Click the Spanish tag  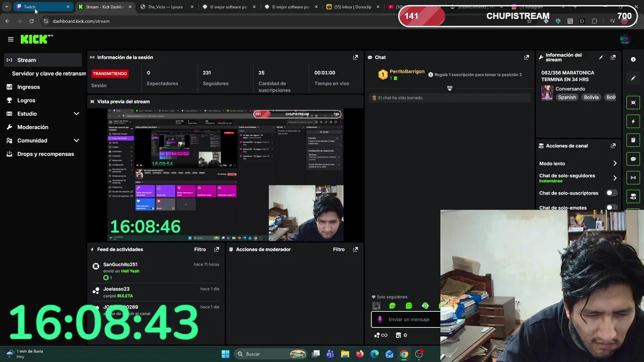pos(567,97)
